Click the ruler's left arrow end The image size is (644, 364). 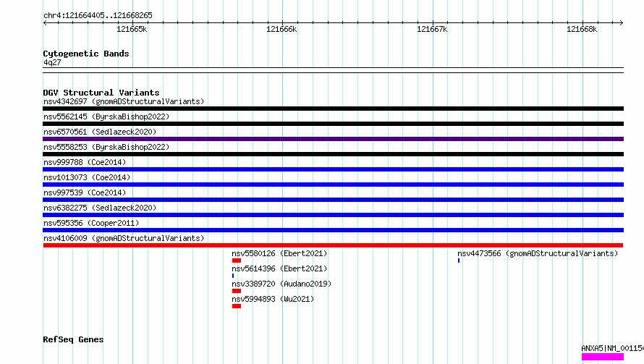point(45,23)
